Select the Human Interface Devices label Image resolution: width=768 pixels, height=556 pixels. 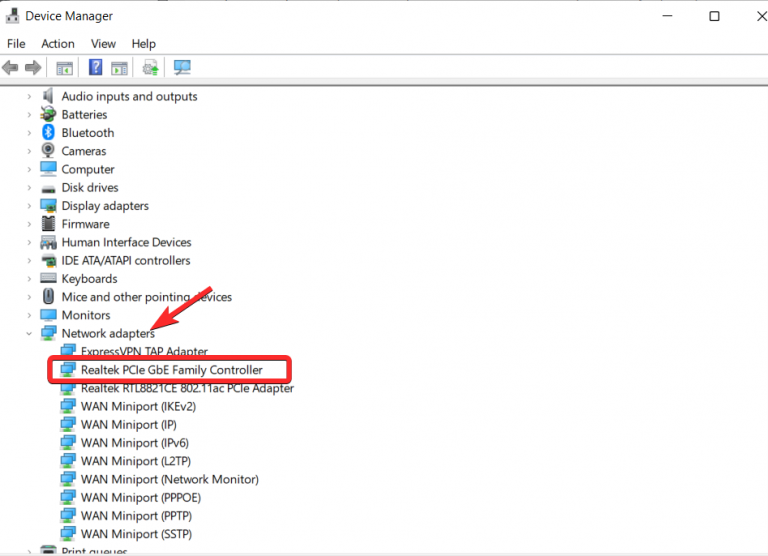pyautogui.click(x=126, y=242)
